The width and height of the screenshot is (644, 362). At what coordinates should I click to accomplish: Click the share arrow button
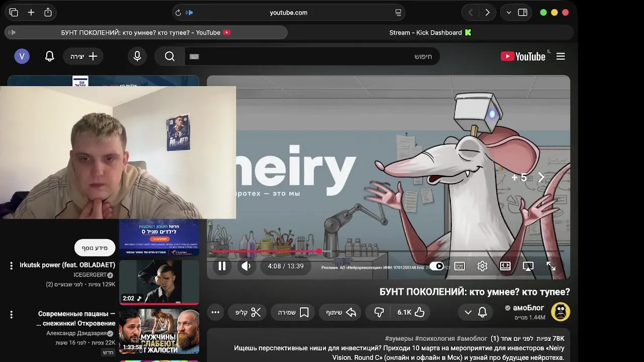[341, 312]
